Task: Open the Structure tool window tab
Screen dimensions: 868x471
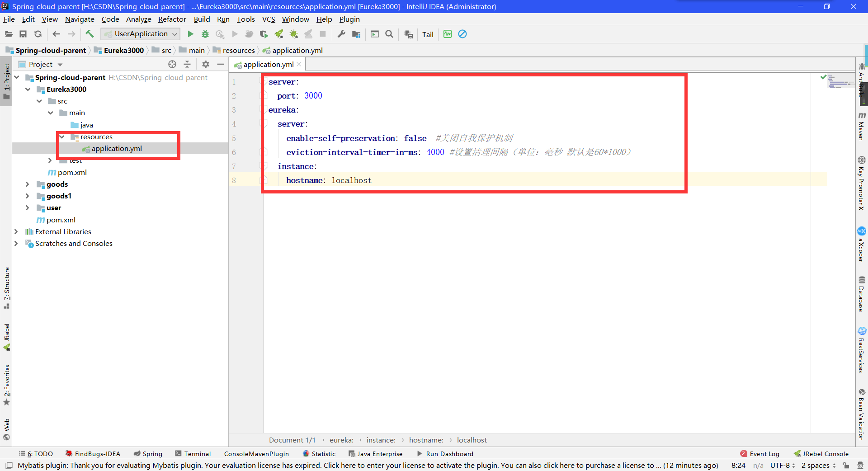Action: tap(6, 288)
